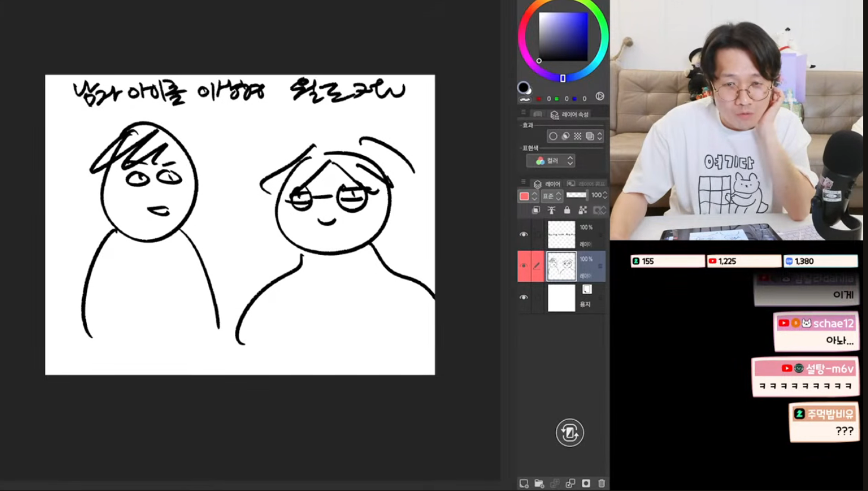The image size is (868, 491).
Task: Expand the palette color stepper arrows
Action: pyautogui.click(x=534, y=196)
